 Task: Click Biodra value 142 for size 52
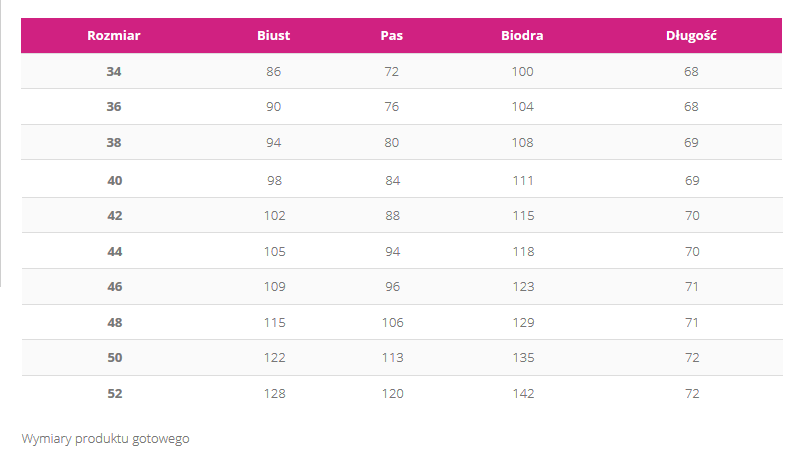[522, 394]
